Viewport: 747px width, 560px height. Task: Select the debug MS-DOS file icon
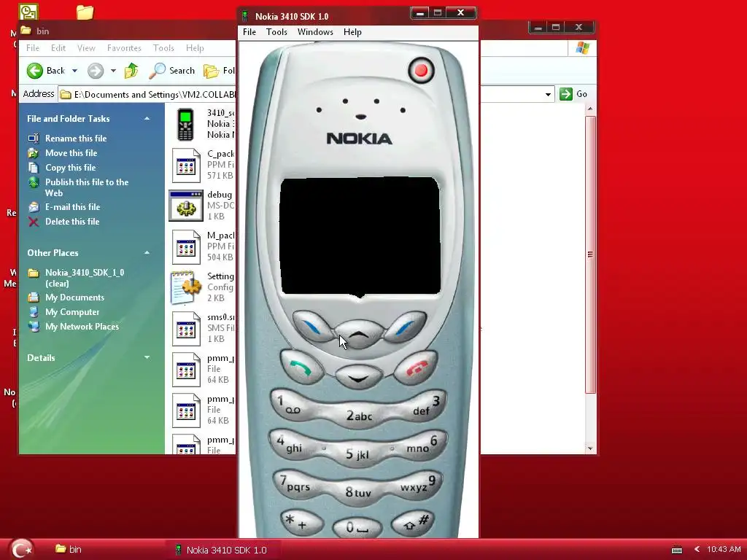click(186, 206)
